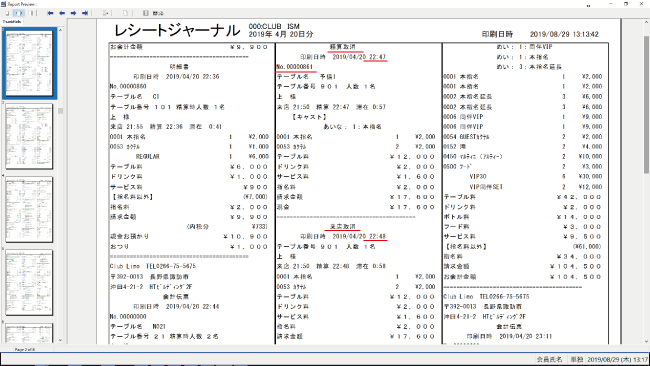Click the レシートジャーナル report title

tap(177, 31)
